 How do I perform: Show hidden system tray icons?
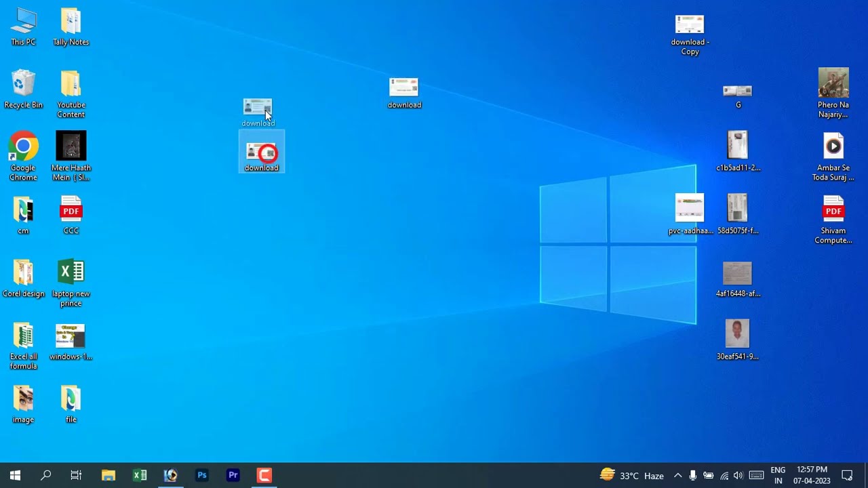coord(677,475)
